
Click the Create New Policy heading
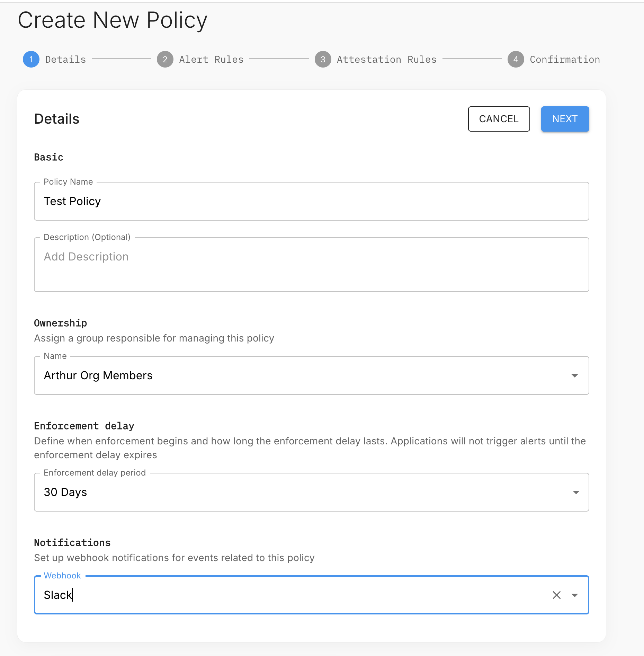(x=113, y=20)
